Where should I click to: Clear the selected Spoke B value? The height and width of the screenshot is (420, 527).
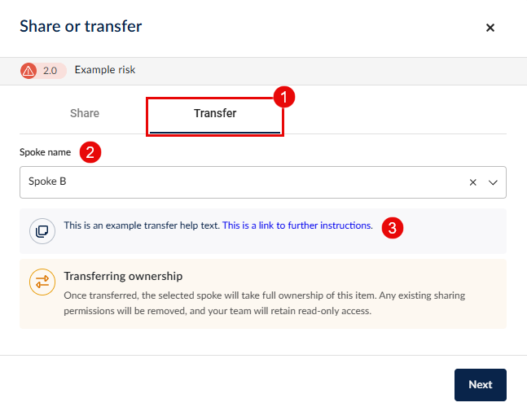[x=472, y=183]
